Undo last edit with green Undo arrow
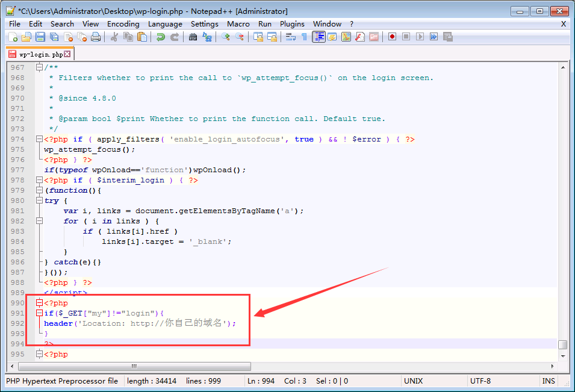Screen dimensions: 575x392 click(161, 37)
